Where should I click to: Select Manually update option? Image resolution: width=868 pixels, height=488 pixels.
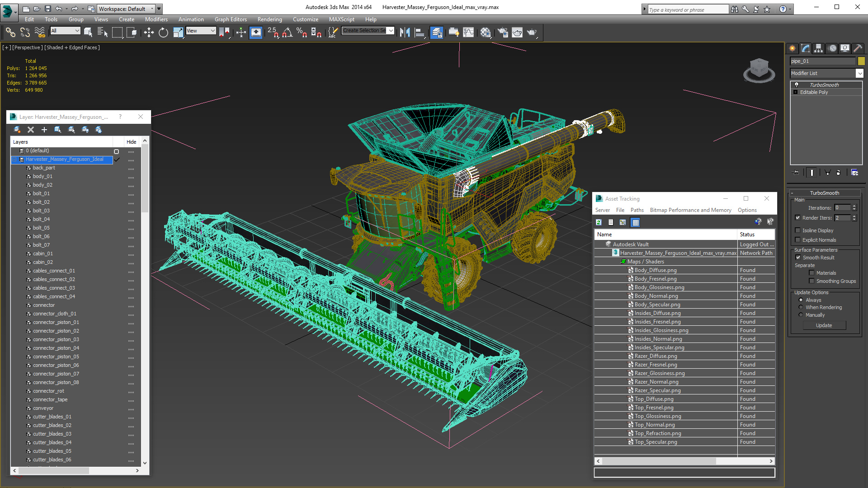point(801,315)
